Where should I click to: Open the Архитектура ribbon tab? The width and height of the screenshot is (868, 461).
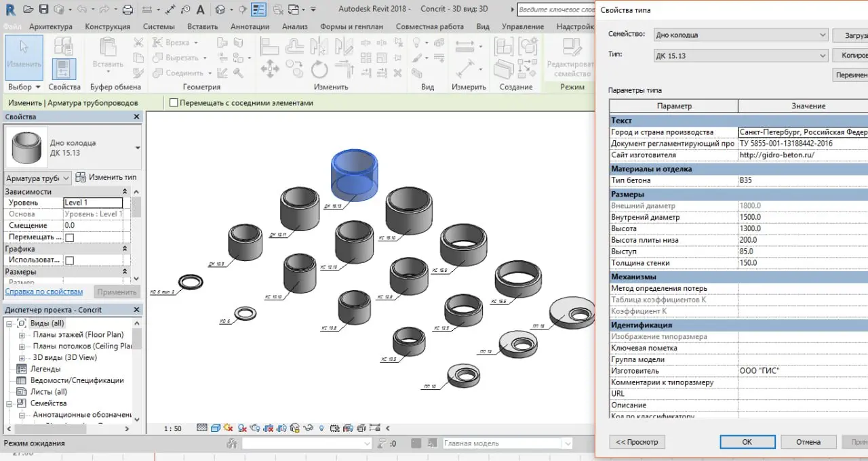point(50,26)
